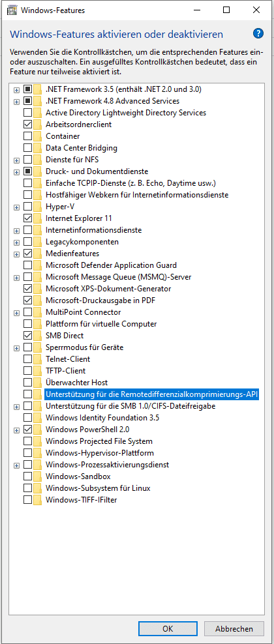Expand the Internetinformationsdienste node
274x644 pixels.
tap(16, 230)
